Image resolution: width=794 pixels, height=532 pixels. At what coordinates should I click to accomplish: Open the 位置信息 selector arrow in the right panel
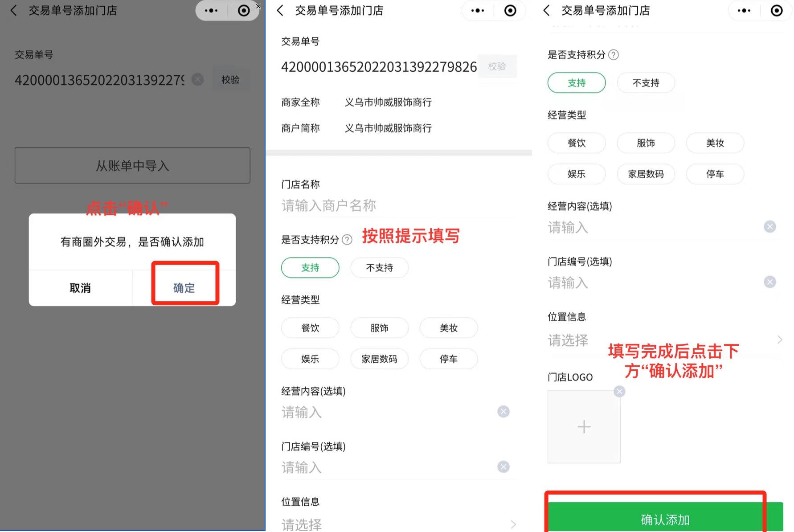[x=779, y=340]
